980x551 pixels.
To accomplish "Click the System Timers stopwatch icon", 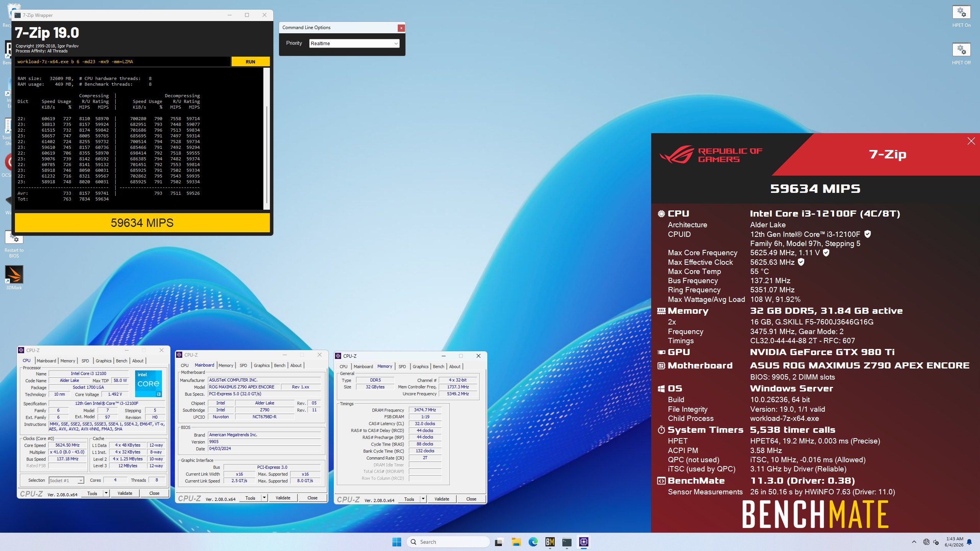I will (661, 430).
